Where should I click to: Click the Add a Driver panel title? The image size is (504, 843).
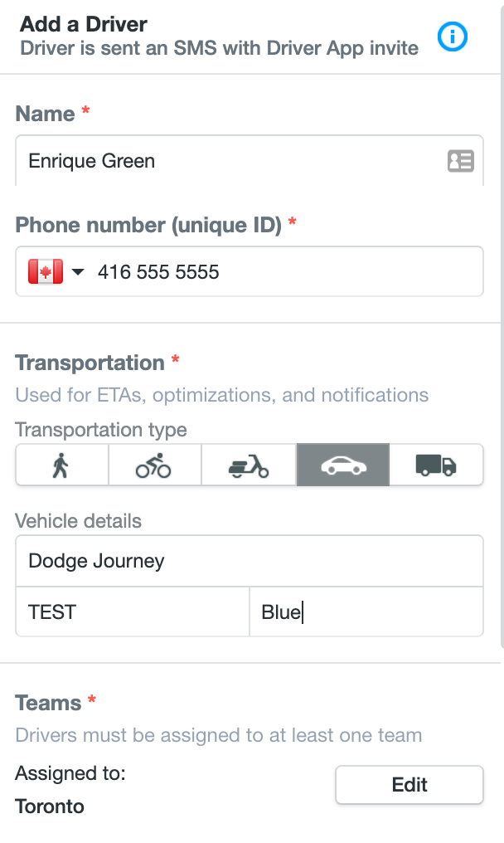(83, 24)
